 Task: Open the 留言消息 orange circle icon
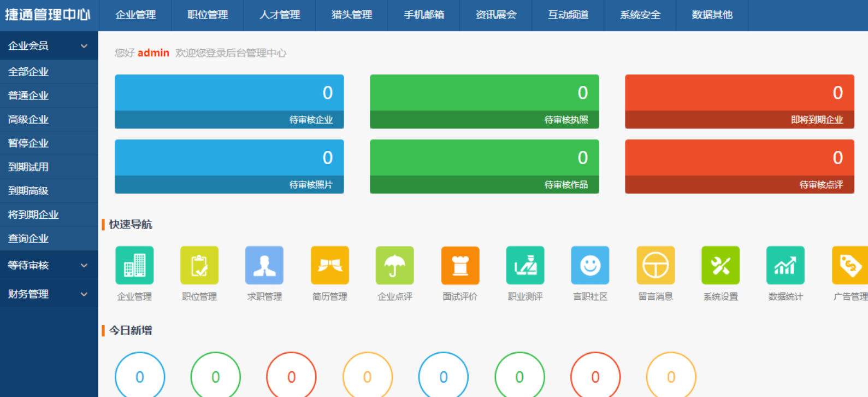(x=656, y=266)
